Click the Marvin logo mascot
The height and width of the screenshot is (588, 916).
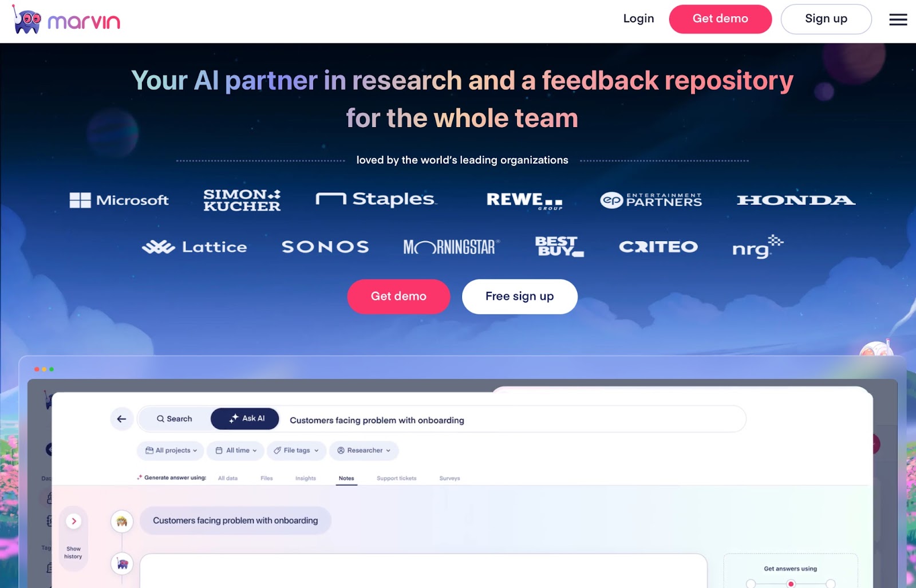[27, 20]
